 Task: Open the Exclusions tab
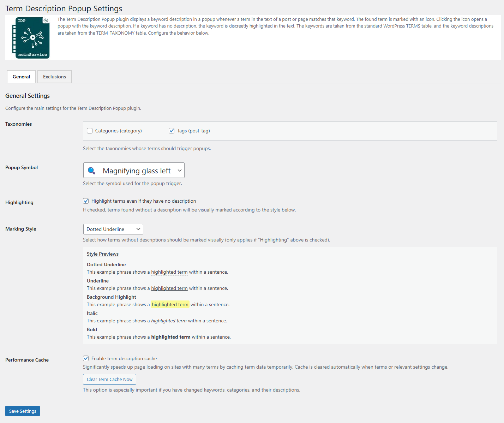coord(54,77)
